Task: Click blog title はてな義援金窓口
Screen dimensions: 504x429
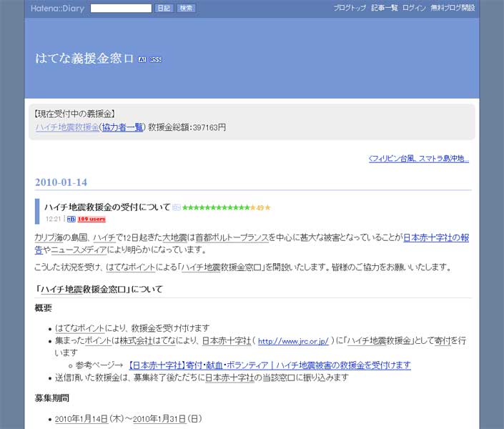Action: [x=84, y=58]
